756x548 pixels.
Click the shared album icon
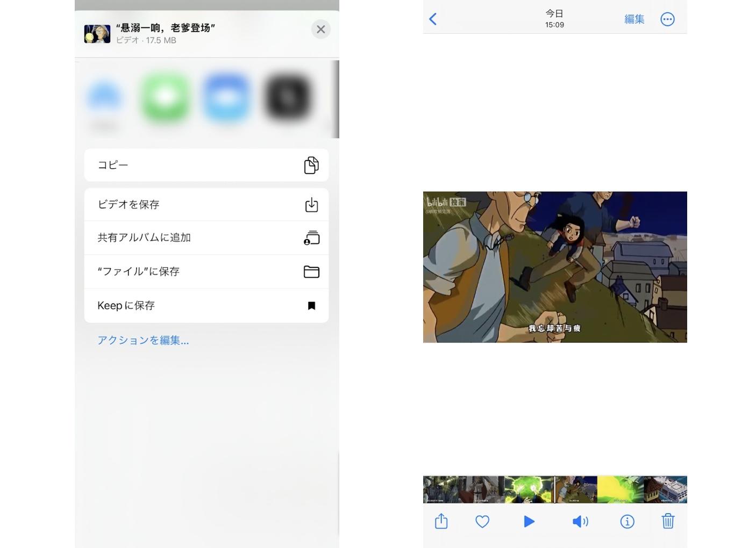311,238
